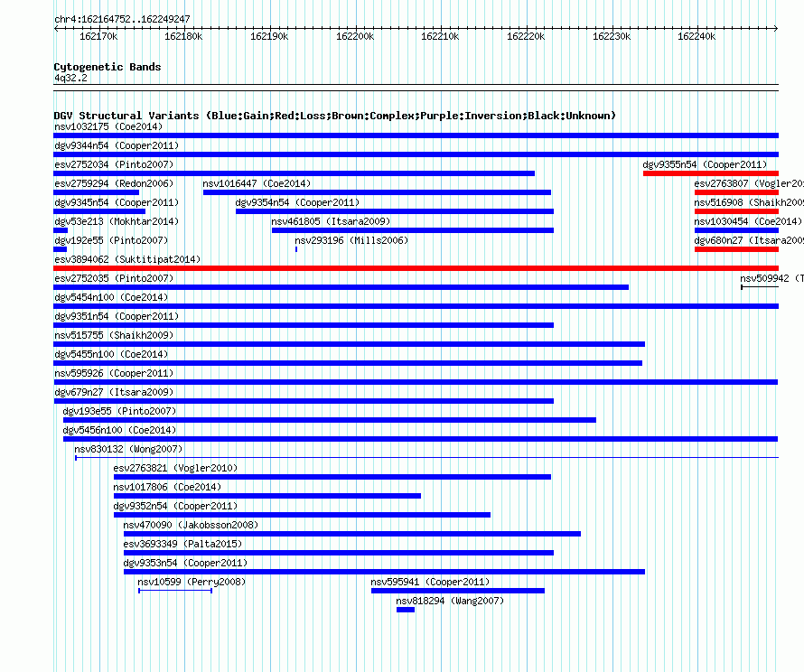Select nsv818294 (Wang2007) label
This screenshot has height=672, width=804.
click(450, 601)
